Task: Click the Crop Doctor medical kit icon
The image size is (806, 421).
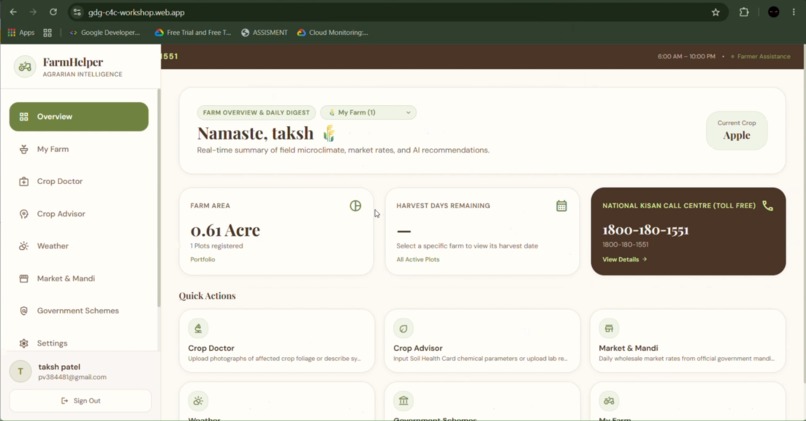Action: pos(24,181)
